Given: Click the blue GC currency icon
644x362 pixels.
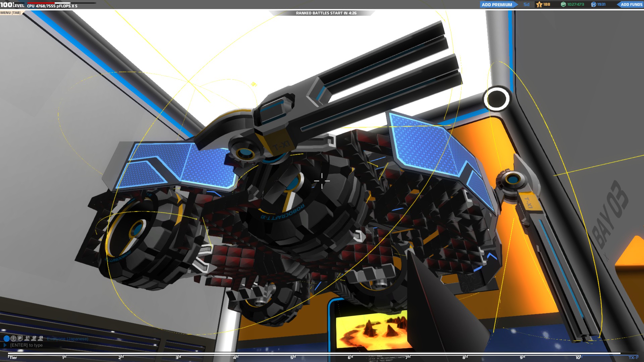Looking at the screenshot, I should click(x=593, y=4).
